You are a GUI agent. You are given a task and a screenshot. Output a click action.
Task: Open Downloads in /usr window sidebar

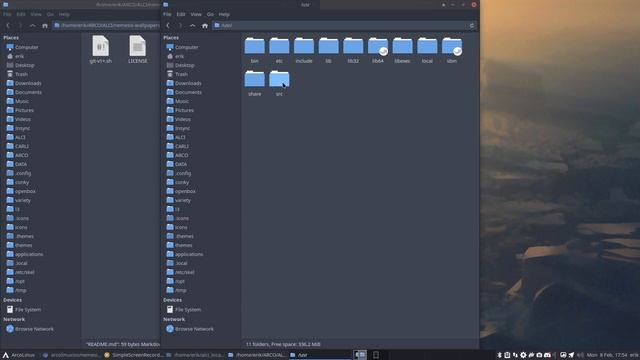(184, 83)
